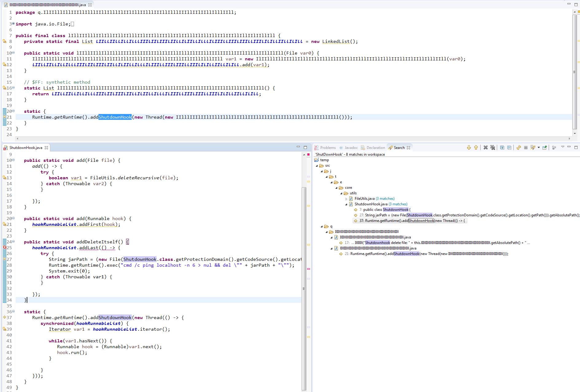Fold addDeleteItself method at line 24

[13, 242]
